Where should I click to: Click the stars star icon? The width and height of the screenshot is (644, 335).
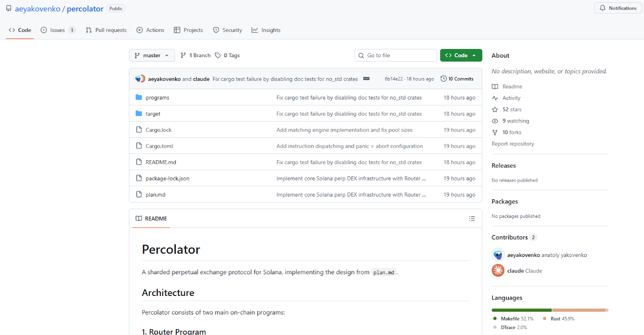[495, 110]
